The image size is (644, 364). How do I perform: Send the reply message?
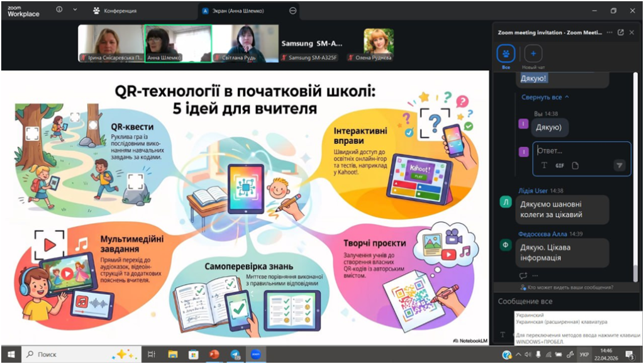pyautogui.click(x=619, y=165)
